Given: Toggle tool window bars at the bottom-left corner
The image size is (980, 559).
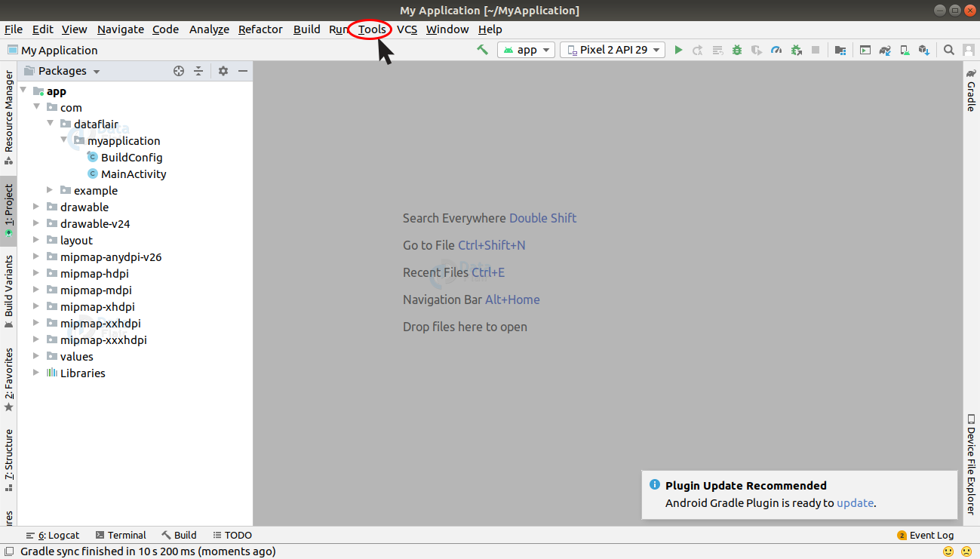Looking at the screenshot, I should (x=8, y=551).
